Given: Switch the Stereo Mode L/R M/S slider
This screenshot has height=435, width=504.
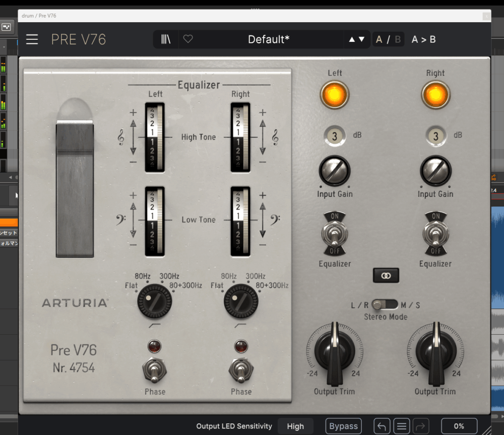Looking at the screenshot, I should pyautogui.click(x=385, y=305).
